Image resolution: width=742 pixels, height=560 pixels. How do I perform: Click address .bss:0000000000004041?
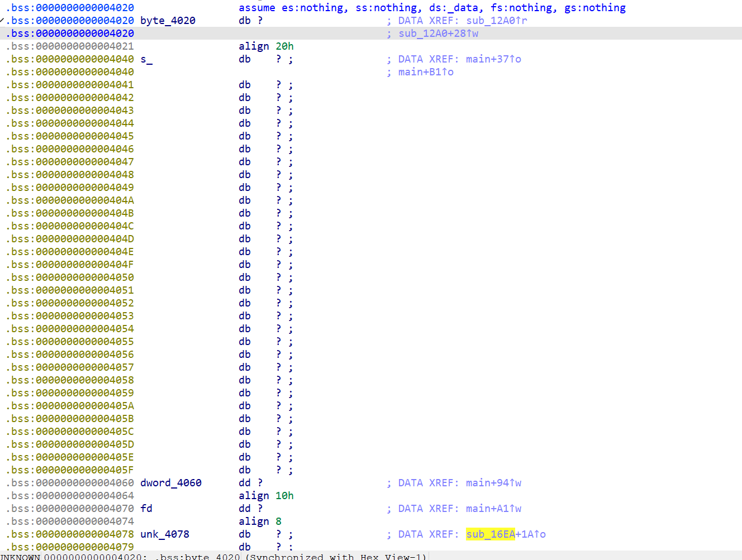[x=70, y=85]
